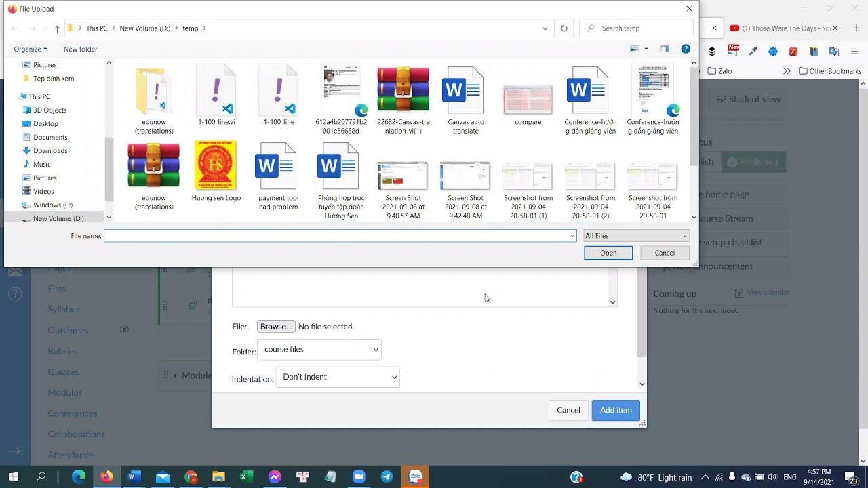The height and width of the screenshot is (488, 868).
Task: Select the Canvas auto translate Word file
Action: click(x=465, y=100)
